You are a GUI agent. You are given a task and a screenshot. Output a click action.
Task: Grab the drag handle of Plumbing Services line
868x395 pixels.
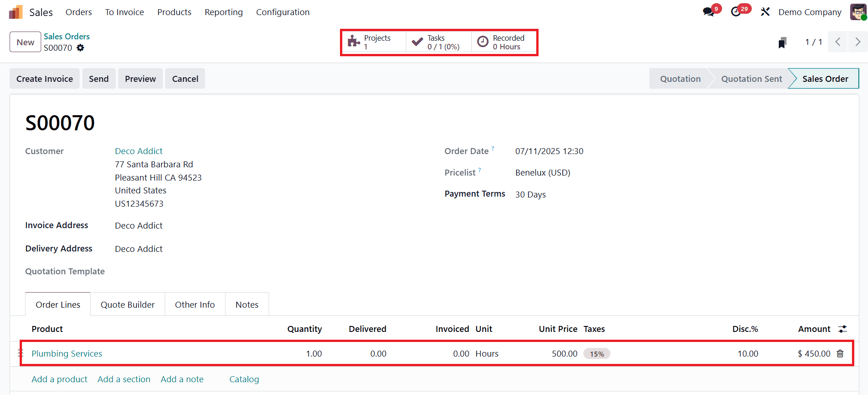click(21, 353)
